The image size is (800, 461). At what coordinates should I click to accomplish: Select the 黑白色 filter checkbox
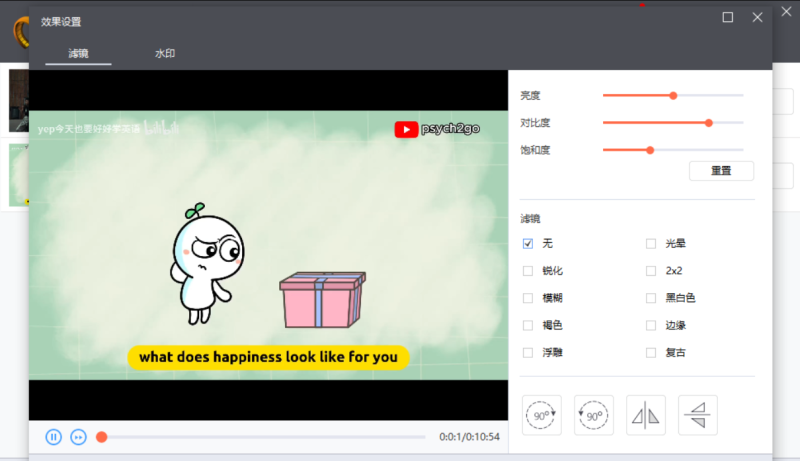[651, 298]
